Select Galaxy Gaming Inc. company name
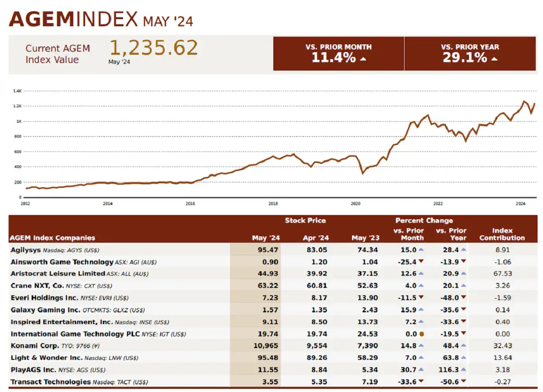Image resolution: width=543 pixels, height=392 pixels. [x=45, y=310]
